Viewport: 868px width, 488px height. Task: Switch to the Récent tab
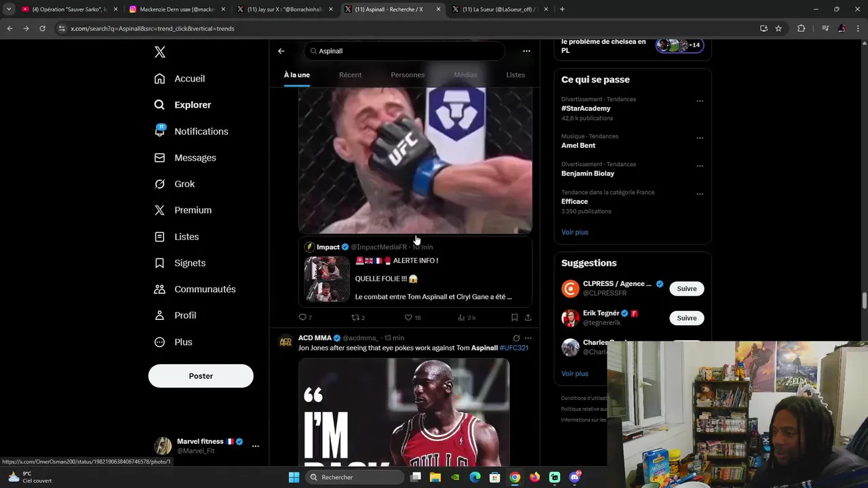pos(350,75)
